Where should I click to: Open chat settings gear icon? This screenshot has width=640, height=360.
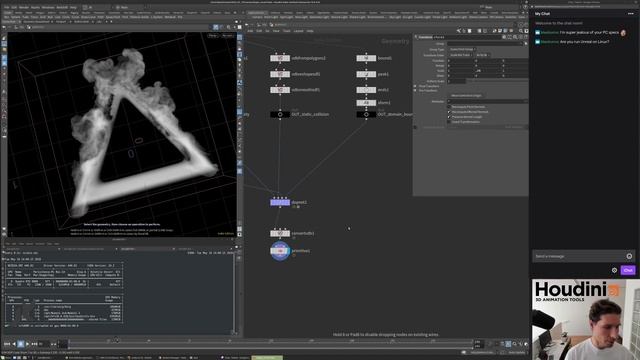pos(614,270)
